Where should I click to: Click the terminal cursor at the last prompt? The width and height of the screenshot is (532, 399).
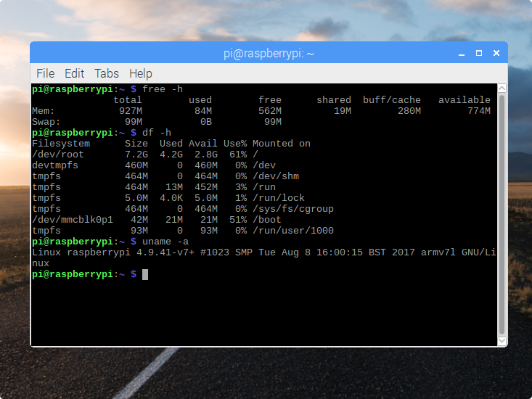pyautogui.click(x=145, y=274)
